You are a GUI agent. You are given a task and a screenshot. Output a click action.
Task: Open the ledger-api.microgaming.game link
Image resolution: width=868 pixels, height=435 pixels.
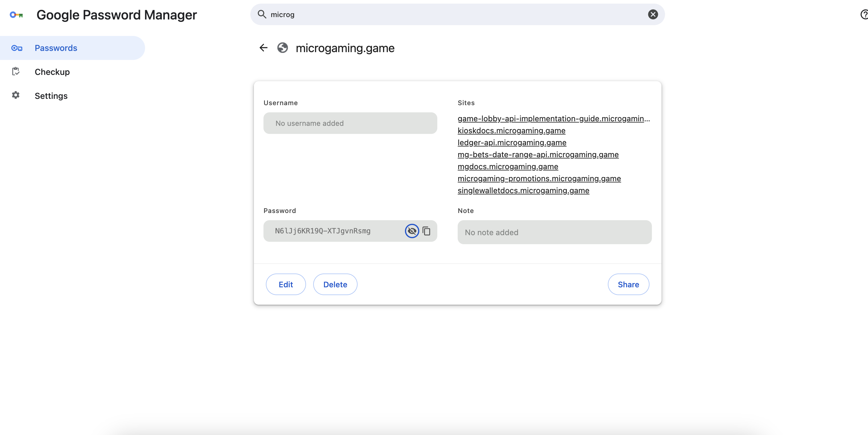tap(512, 143)
